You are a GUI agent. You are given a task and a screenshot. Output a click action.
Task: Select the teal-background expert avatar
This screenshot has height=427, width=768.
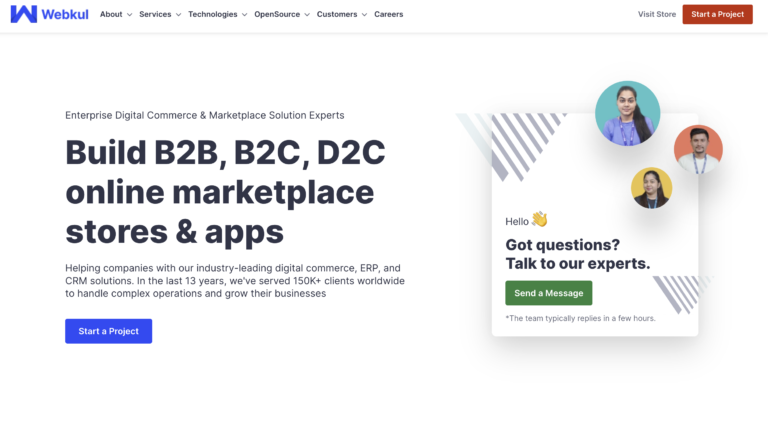pyautogui.click(x=627, y=113)
